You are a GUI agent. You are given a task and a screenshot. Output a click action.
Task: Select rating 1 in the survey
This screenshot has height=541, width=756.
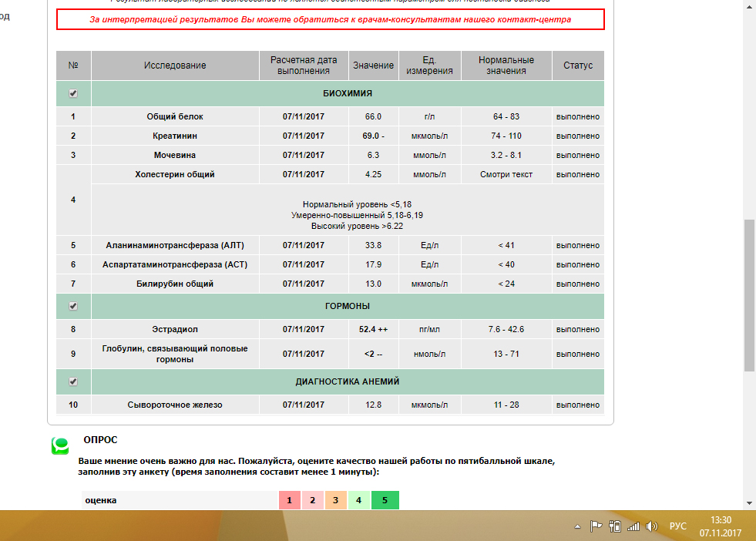tap(289, 500)
